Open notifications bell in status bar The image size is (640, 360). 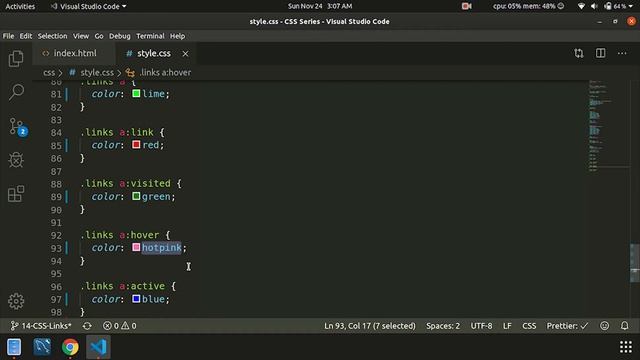(624, 326)
